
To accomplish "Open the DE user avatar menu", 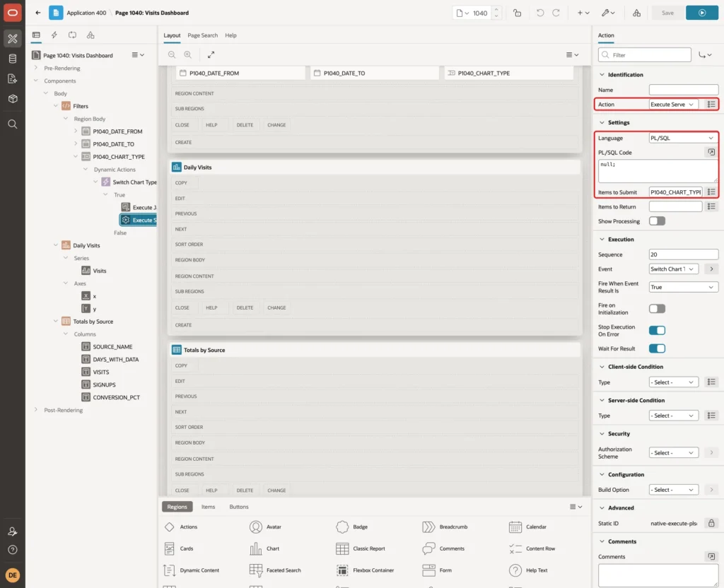I will tap(13, 575).
